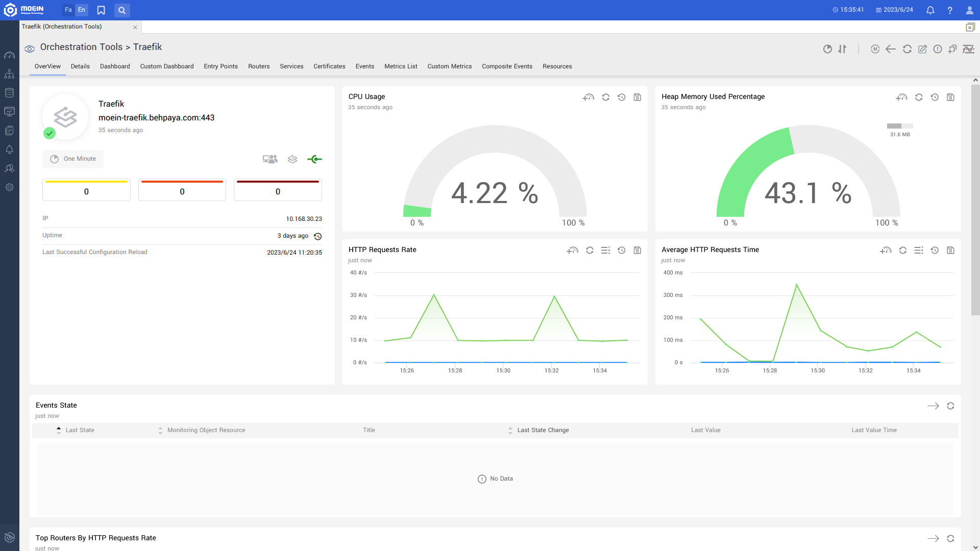The image size is (980, 551).
Task: Refresh the CPU Usage widget
Action: (605, 97)
